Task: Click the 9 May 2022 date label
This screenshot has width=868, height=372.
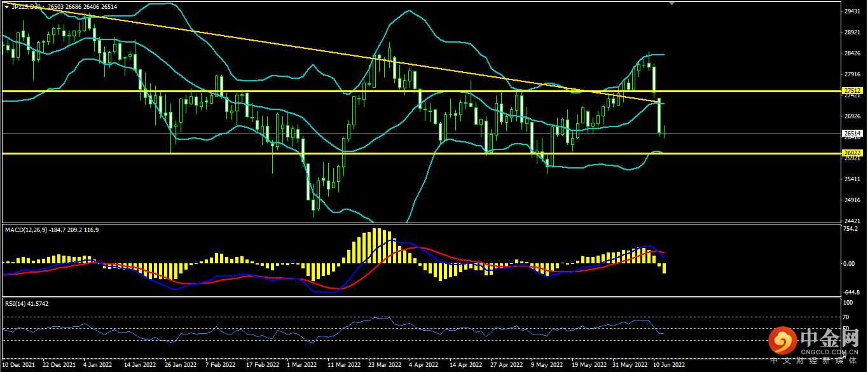Action: coord(546,366)
